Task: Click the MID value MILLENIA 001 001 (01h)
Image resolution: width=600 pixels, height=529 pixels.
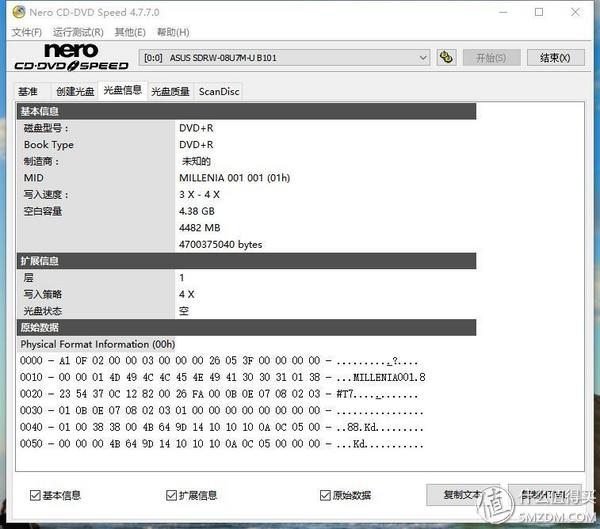Action: click(235, 178)
